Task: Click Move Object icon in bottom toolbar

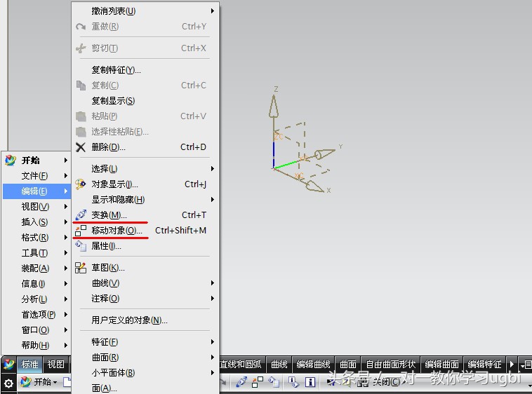Action: (x=258, y=382)
